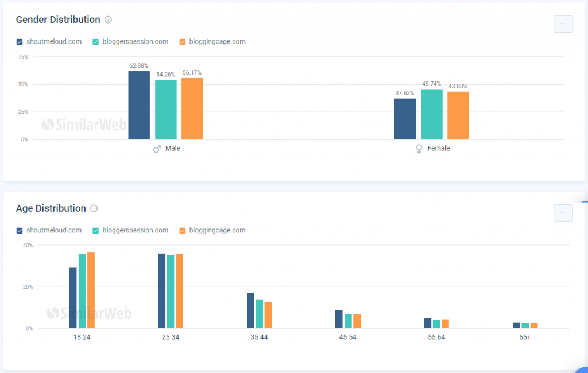Select the orange 18-24 age bar
Screen dimensions: 588x373
91,290
